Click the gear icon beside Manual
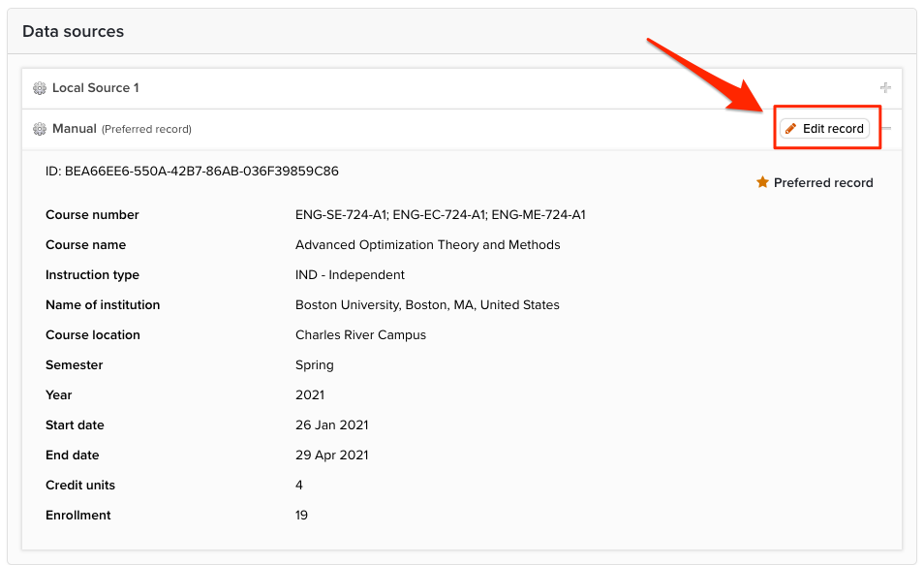 pyautogui.click(x=40, y=129)
